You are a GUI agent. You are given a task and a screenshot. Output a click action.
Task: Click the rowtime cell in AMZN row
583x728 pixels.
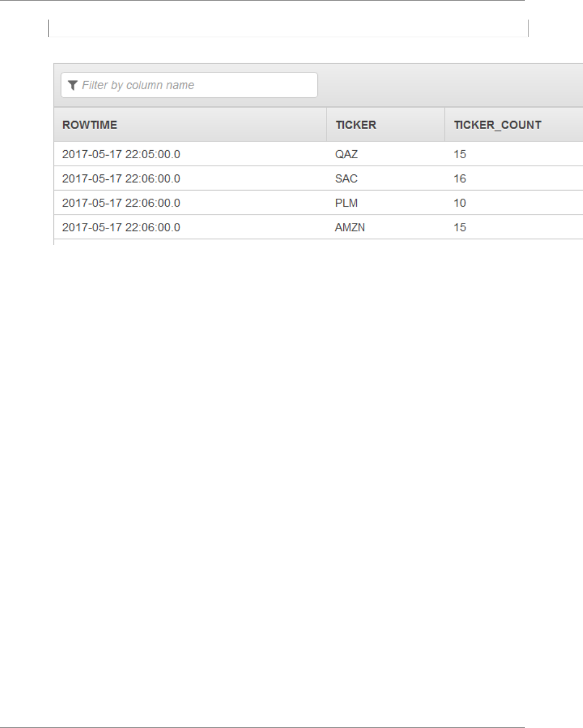point(190,227)
